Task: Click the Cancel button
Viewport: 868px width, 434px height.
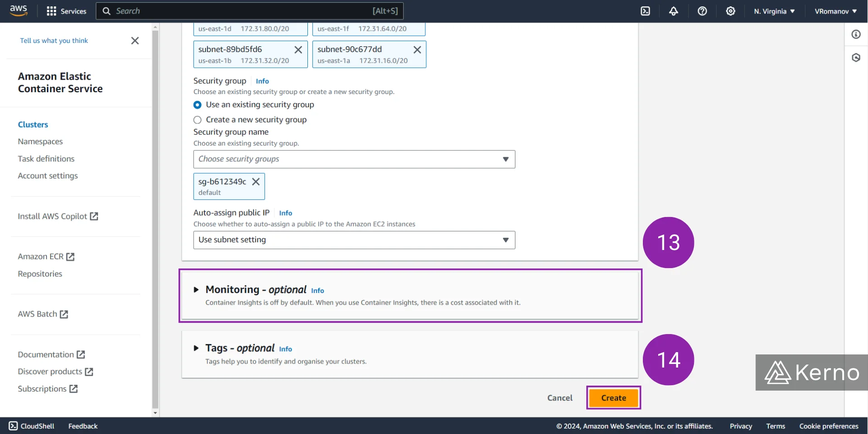Action: 560,398
